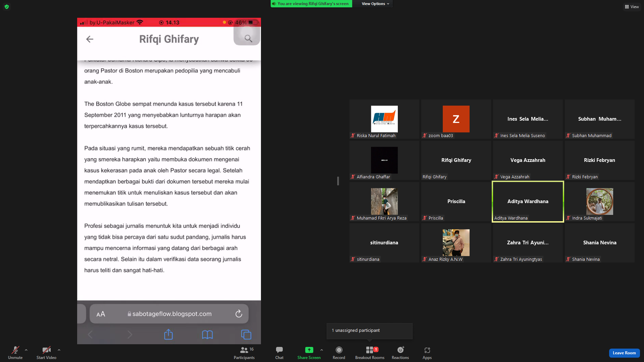Click '1 unassigned participant' tooltip
The image size is (644, 362).
click(x=369, y=331)
